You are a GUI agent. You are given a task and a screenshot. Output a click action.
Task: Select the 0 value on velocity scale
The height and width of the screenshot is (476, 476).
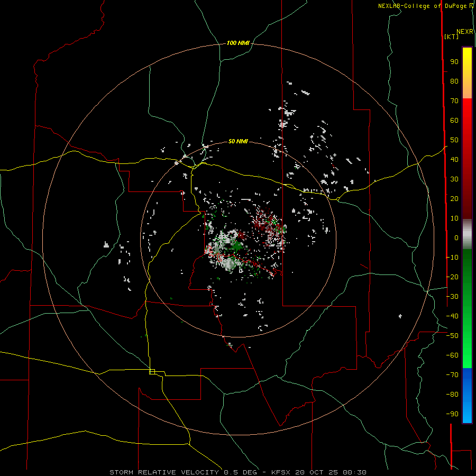click(456, 237)
